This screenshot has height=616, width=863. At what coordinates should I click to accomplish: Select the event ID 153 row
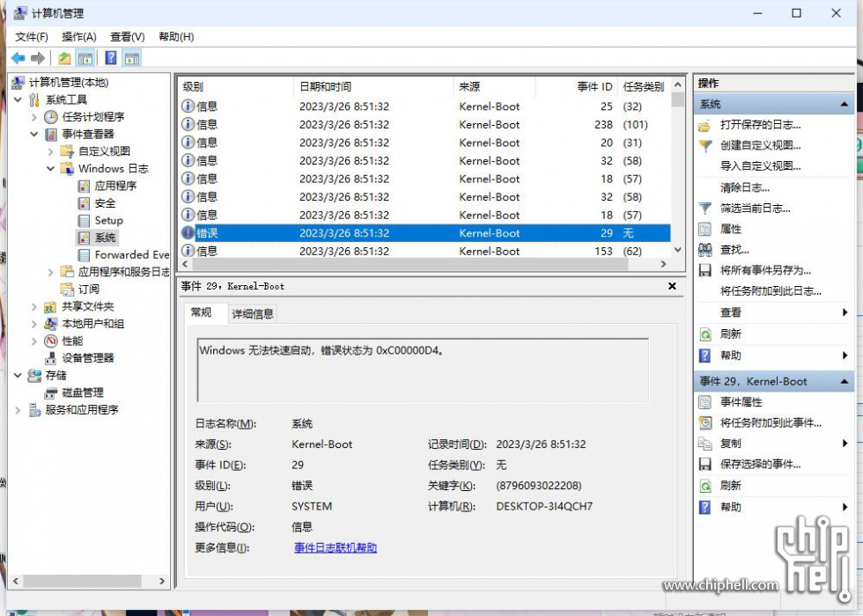[x=424, y=251]
